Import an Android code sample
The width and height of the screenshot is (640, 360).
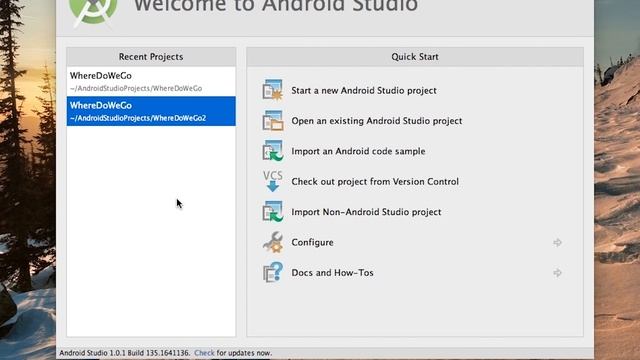point(358,151)
